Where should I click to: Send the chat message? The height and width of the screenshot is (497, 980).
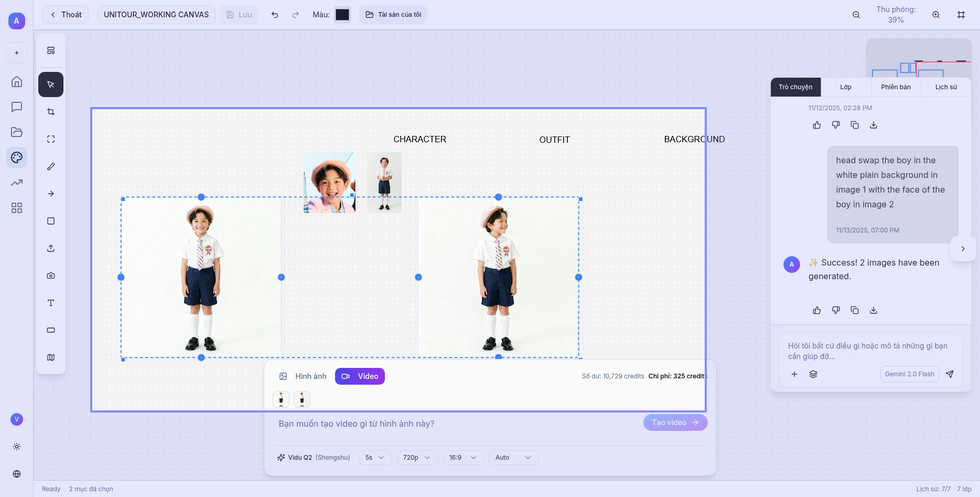pos(950,374)
